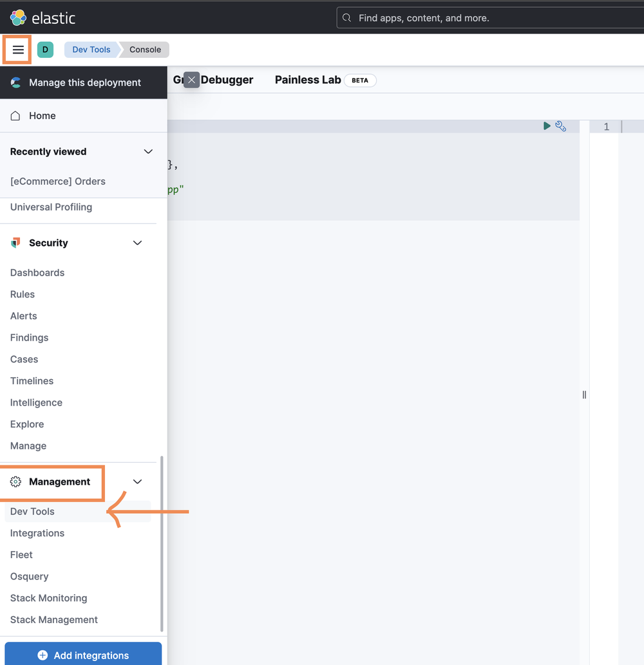Click the hamburger navigation menu icon
The image size is (644, 665).
(18, 50)
